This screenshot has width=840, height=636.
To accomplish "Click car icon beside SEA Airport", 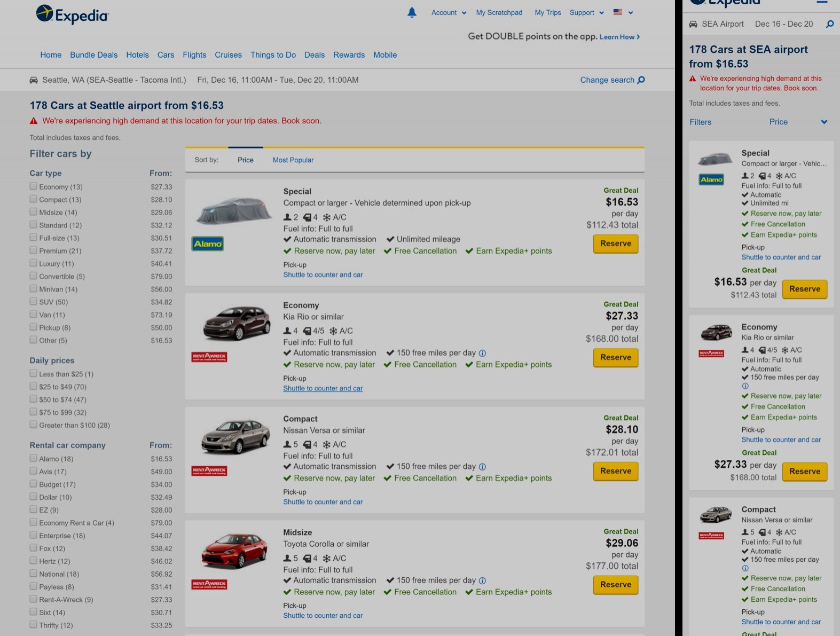I will point(693,24).
